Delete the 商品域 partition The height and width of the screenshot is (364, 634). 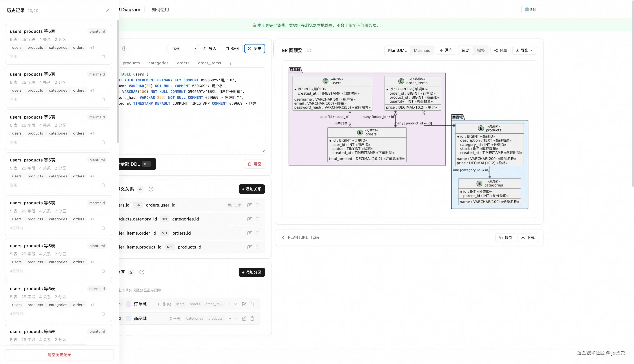[x=252, y=319]
